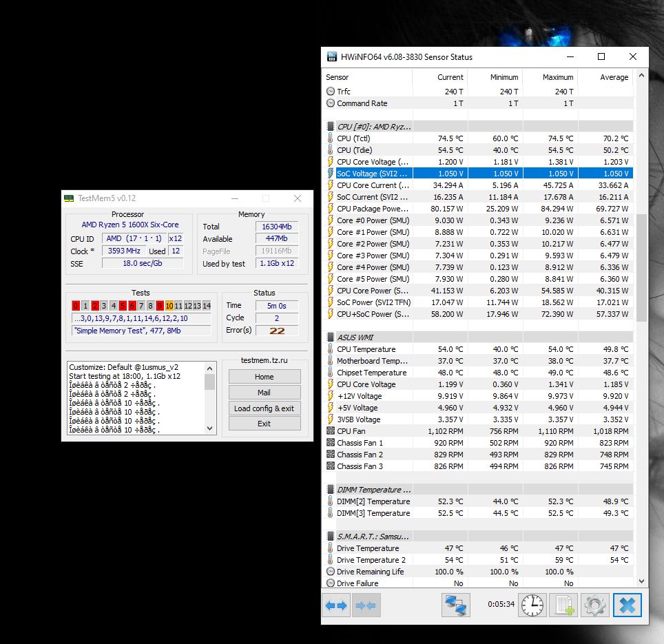Open HWiNFO network remote monitoring icon
The width and height of the screenshot is (664, 644).
(x=456, y=605)
